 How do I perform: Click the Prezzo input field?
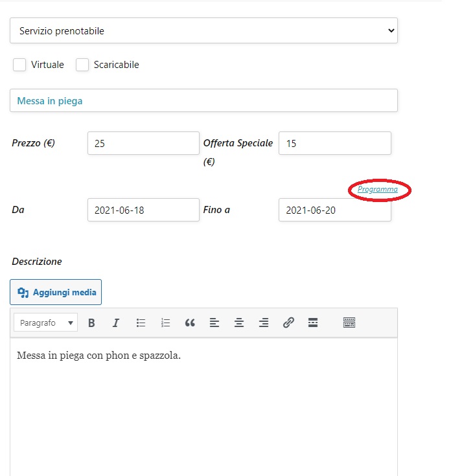pyautogui.click(x=143, y=144)
